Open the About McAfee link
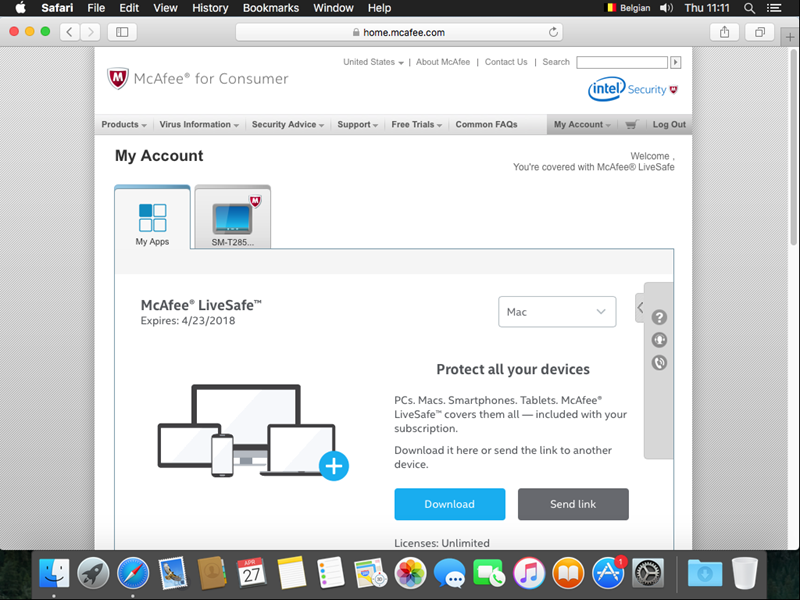 443,62
